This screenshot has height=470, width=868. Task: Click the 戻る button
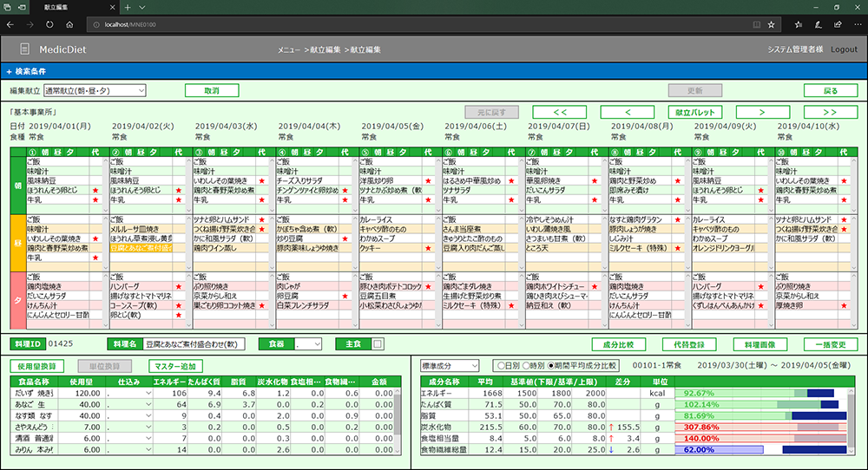[831, 91]
